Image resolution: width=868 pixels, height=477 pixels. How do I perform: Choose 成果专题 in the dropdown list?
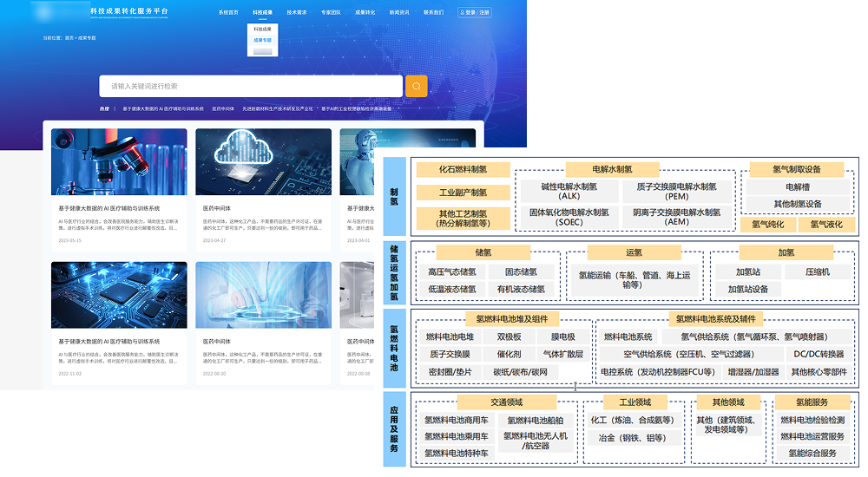click(262, 40)
